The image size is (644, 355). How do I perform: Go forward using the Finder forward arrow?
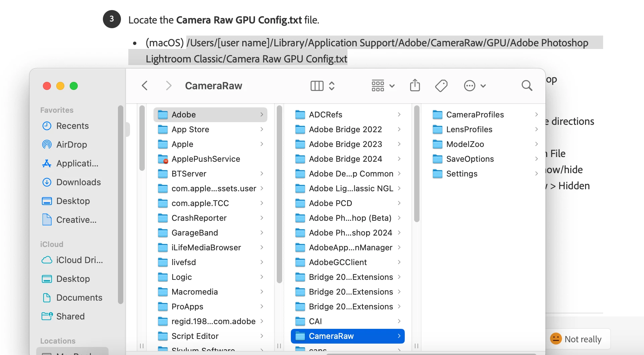[169, 86]
